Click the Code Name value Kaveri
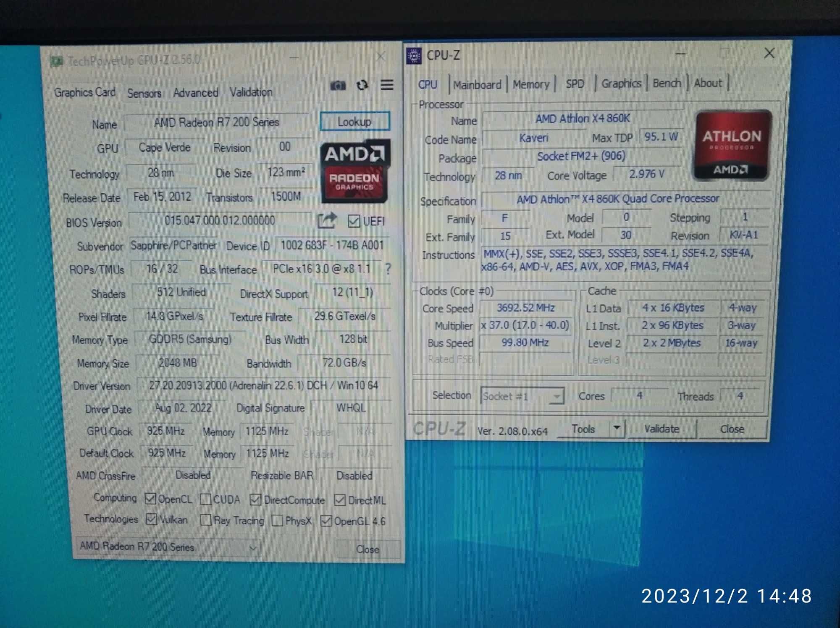The height and width of the screenshot is (628, 840). coord(534,138)
